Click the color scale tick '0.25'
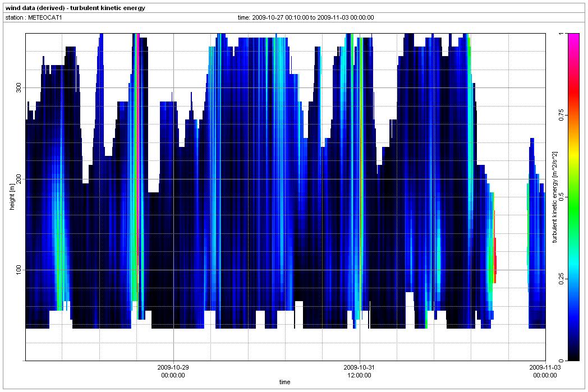The height and width of the screenshot is (392, 588). point(562,279)
